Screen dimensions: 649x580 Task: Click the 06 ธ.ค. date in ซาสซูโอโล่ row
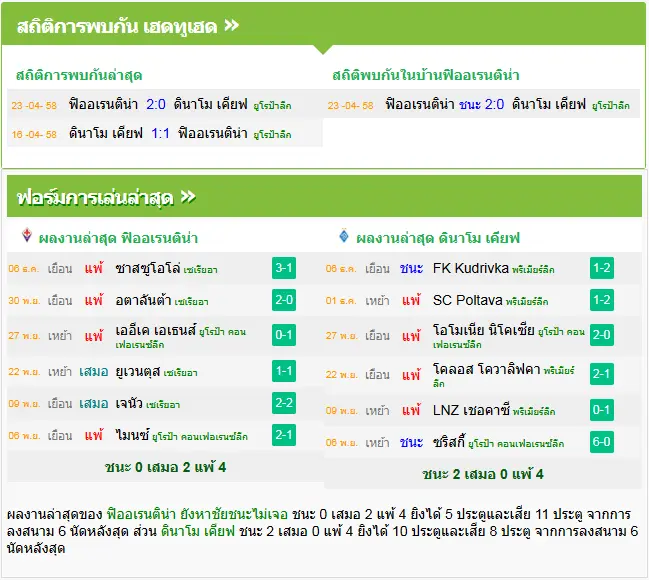click(x=24, y=269)
